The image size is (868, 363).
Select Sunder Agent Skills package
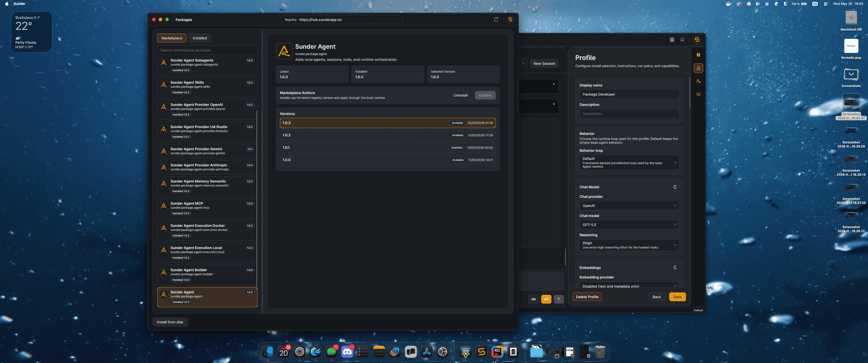click(207, 87)
